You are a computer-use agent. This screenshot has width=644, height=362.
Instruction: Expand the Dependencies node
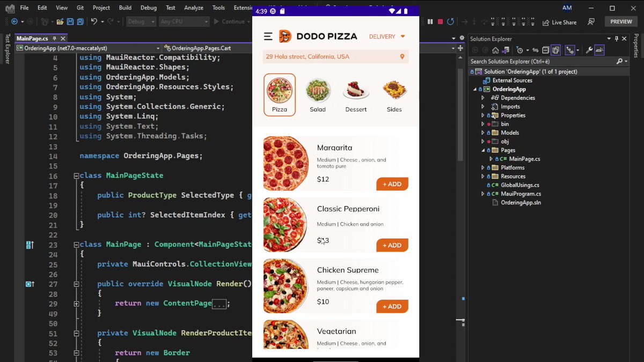click(483, 98)
